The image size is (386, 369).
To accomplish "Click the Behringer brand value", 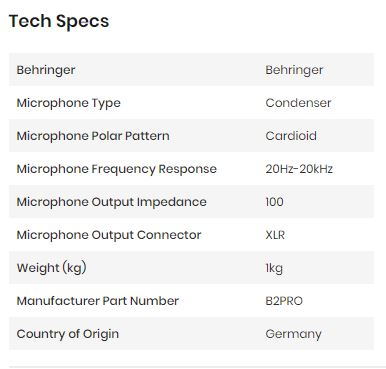I will coord(294,70).
